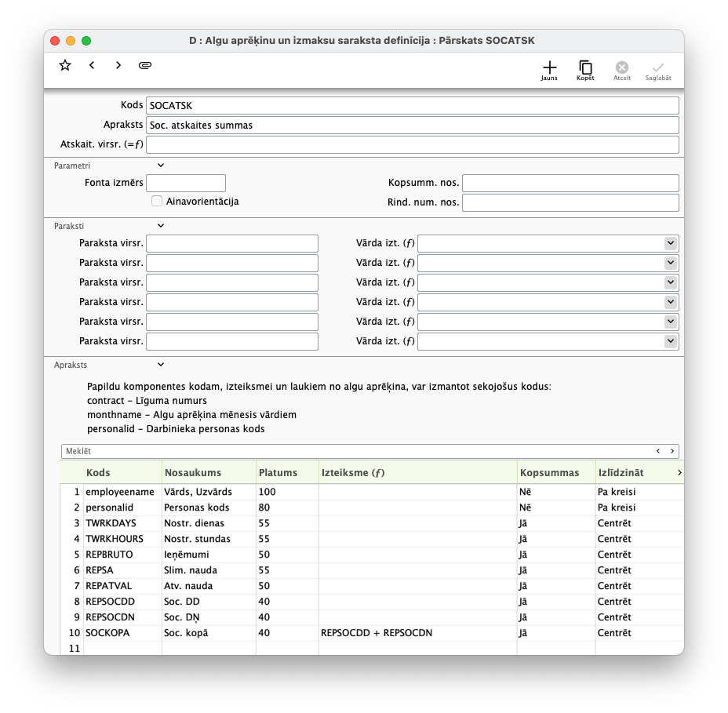Select the TWRKDAYS code cell
728x713 pixels.
coord(122,523)
